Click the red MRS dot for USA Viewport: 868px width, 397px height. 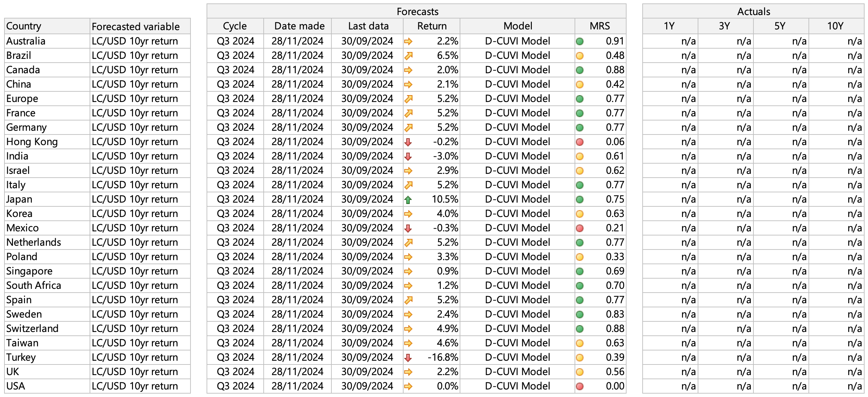point(580,386)
